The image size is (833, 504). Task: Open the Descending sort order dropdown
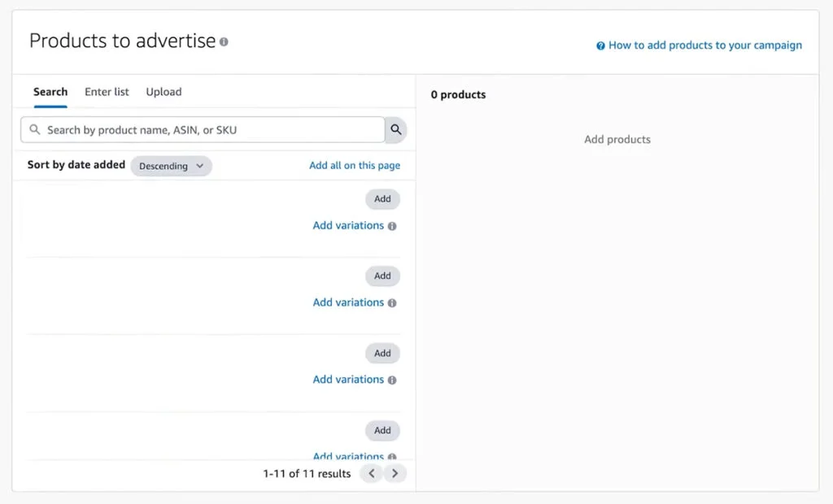171,166
